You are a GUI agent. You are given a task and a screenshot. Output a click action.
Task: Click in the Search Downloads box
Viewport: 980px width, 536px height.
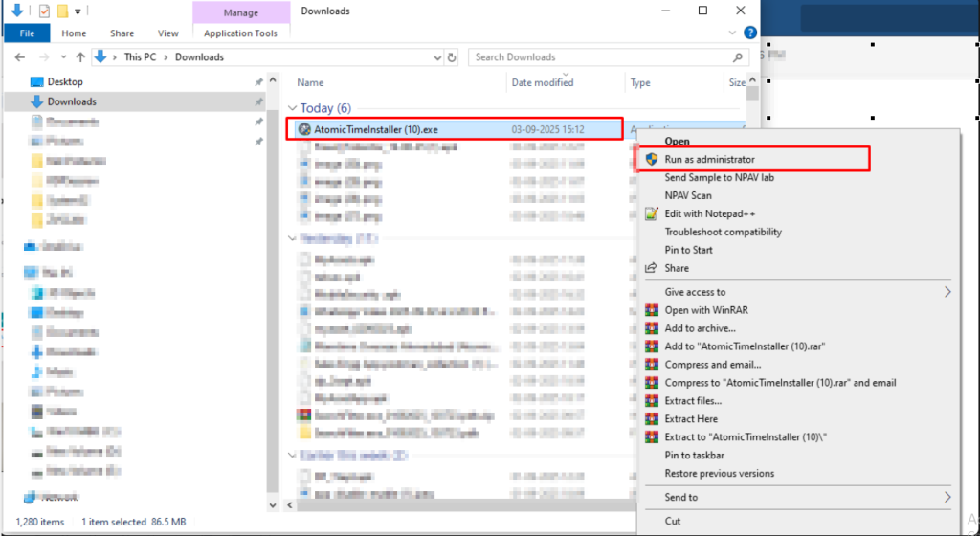click(598, 57)
